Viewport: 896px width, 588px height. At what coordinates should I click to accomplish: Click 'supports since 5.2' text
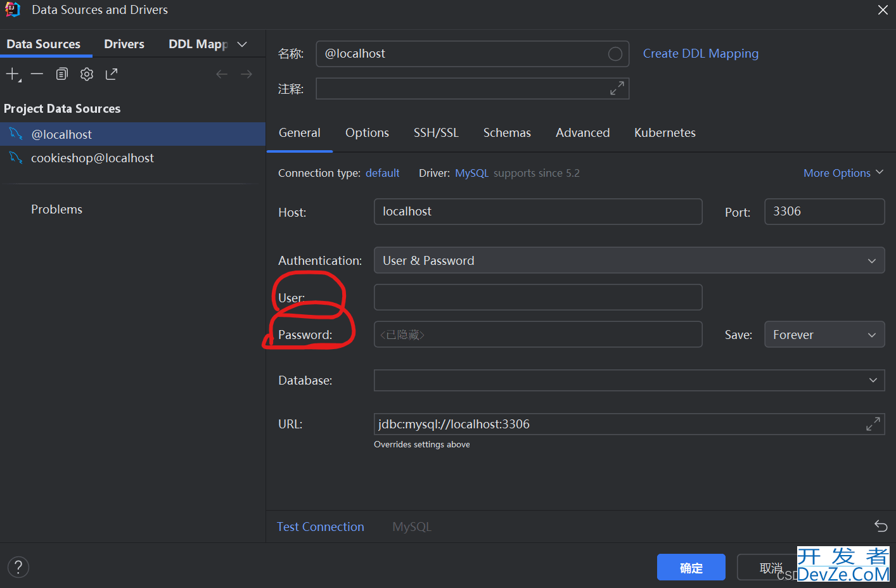pos(537,173)
